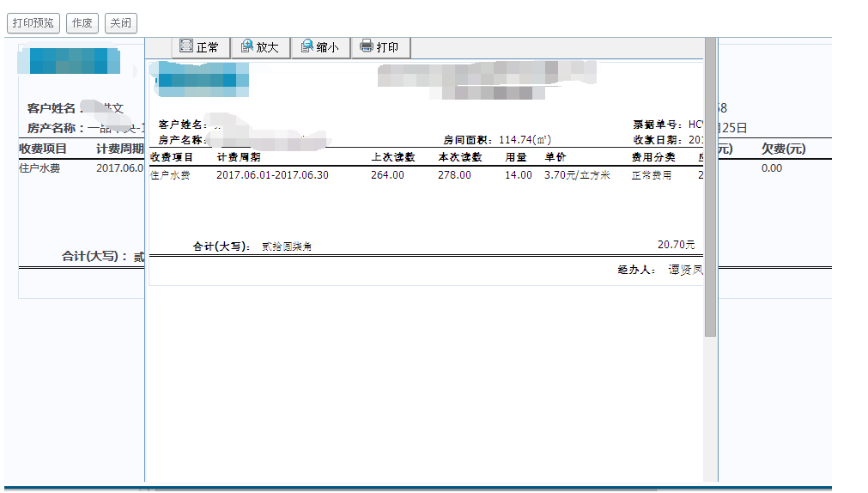Void the receipt with 作废 button
This screenshot has width=868, height=493.
pyautogui.click(x=82, y=23)
